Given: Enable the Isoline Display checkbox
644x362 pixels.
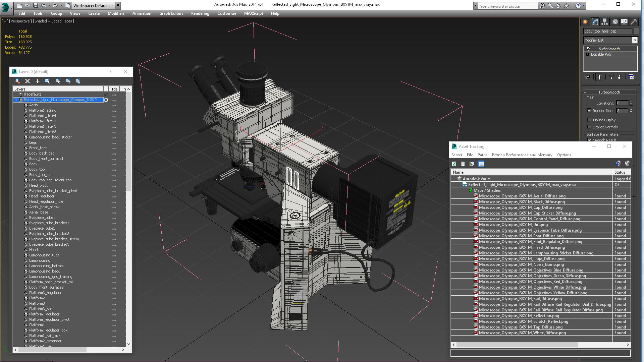Looking at the screenshot, I should [x=589, y=120].
